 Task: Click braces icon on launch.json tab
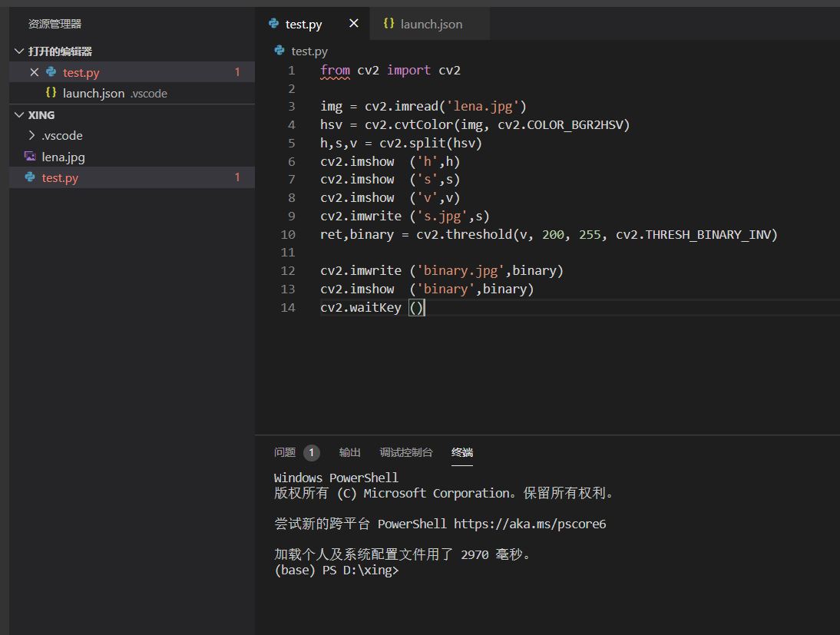tap(389, 24)
